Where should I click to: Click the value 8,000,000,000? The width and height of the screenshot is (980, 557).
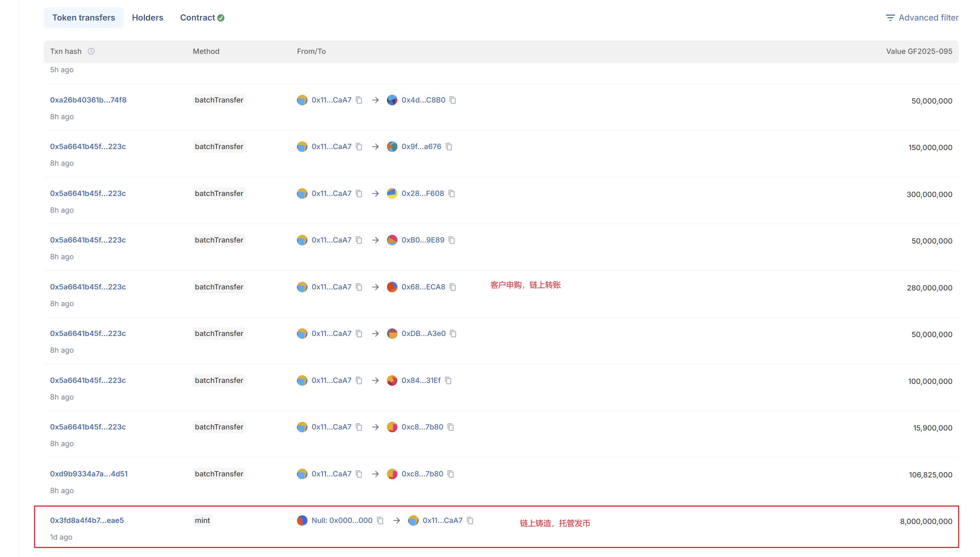(926, 521)
